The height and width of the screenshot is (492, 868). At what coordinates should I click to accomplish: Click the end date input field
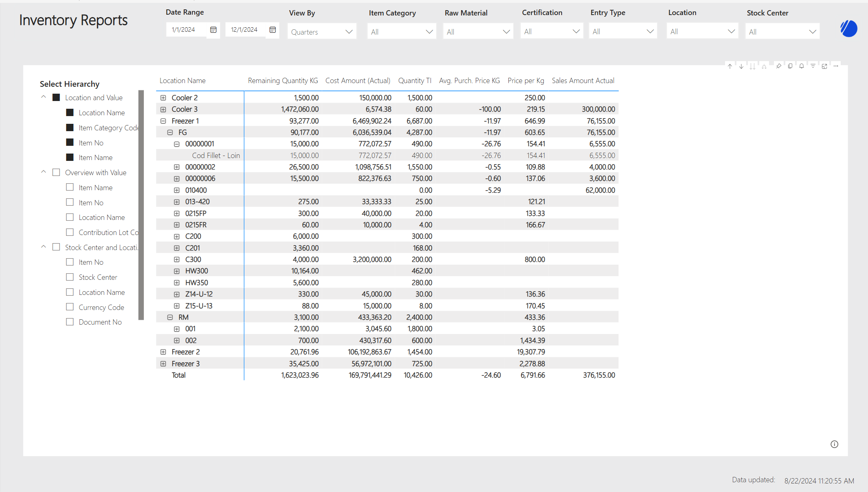click(x=244, y=30)
